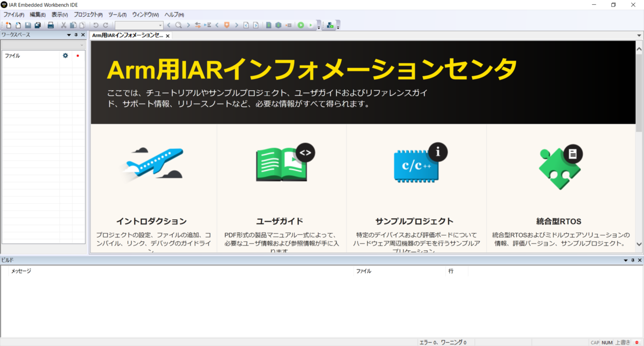
Task: Close the ビルド panel
Action: (x=639, y=260)
